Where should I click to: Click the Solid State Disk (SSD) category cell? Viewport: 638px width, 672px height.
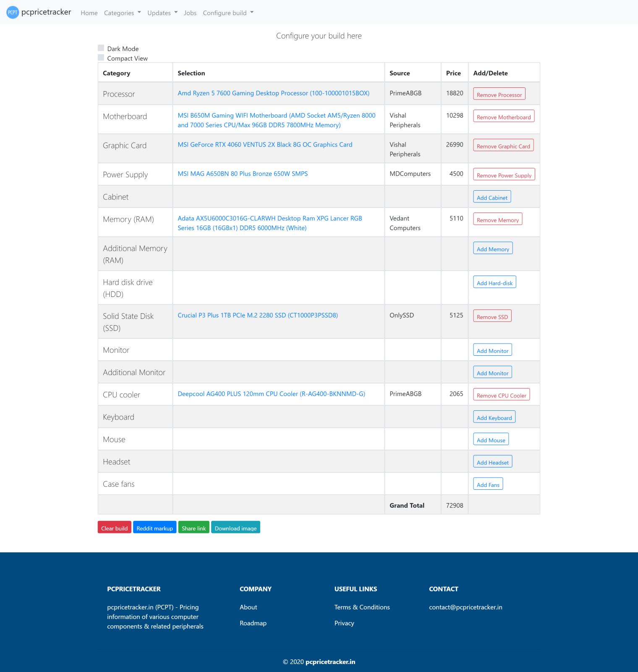point(135,322)
